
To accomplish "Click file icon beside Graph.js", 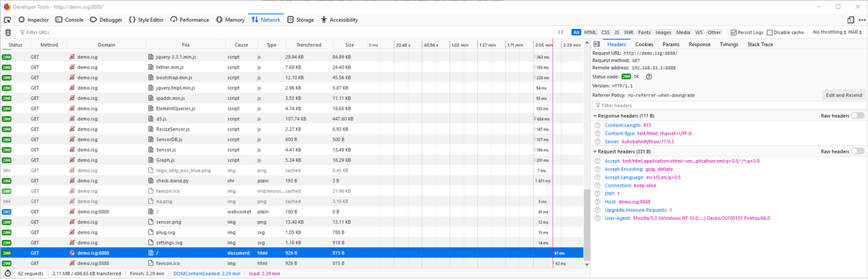I will coord(151,160).
